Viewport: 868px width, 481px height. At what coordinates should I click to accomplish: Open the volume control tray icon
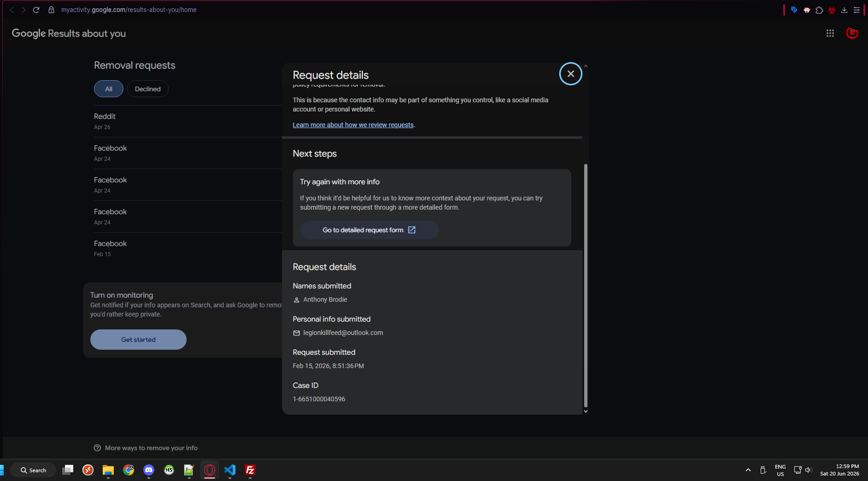[808, 470]
